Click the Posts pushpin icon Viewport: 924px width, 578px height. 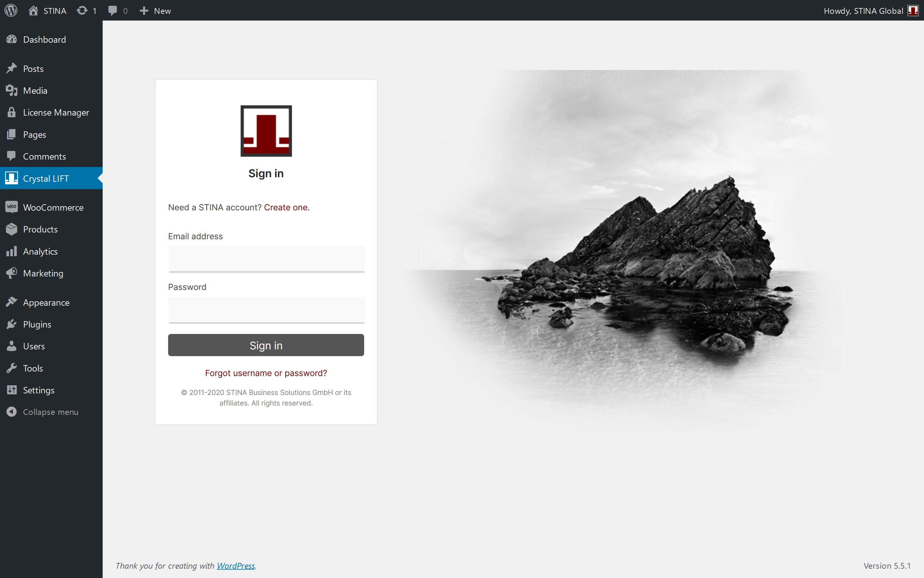pyautogui.click(x=12, y=68)
